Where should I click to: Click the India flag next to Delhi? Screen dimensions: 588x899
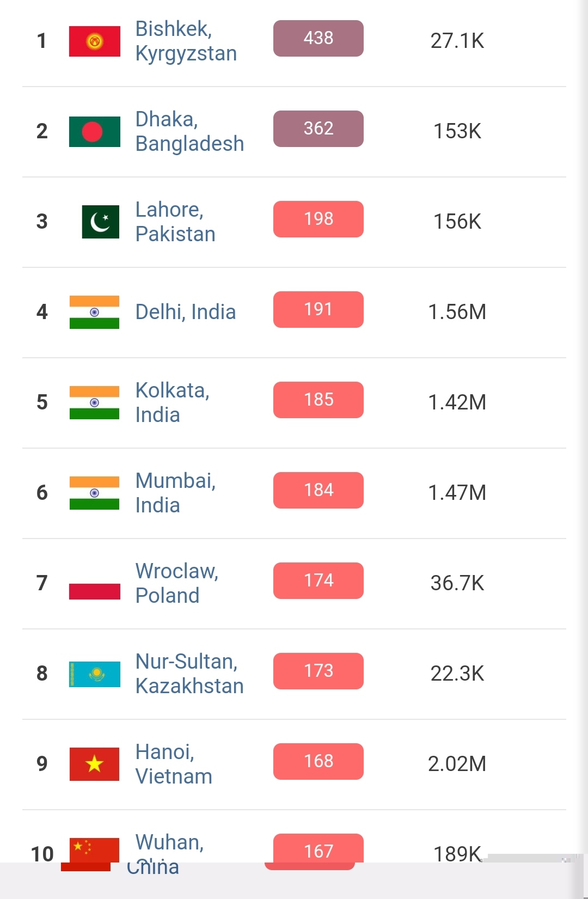point(94,312)
